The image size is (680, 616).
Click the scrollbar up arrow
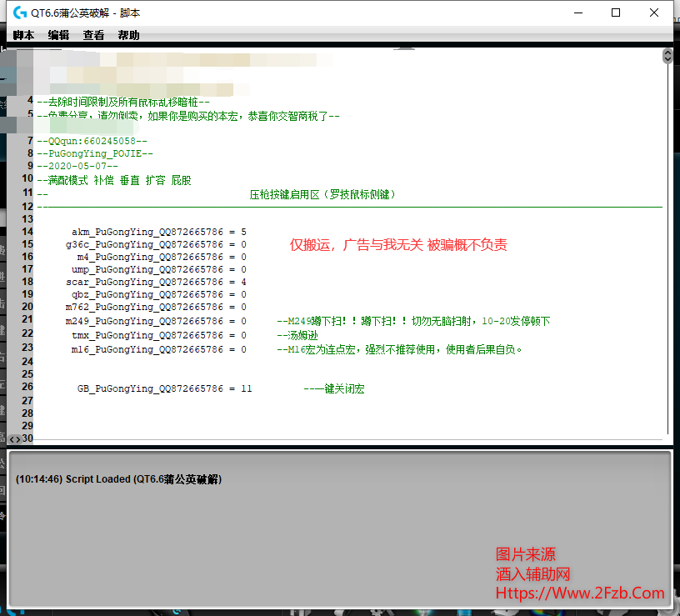[x=667, y=55]
